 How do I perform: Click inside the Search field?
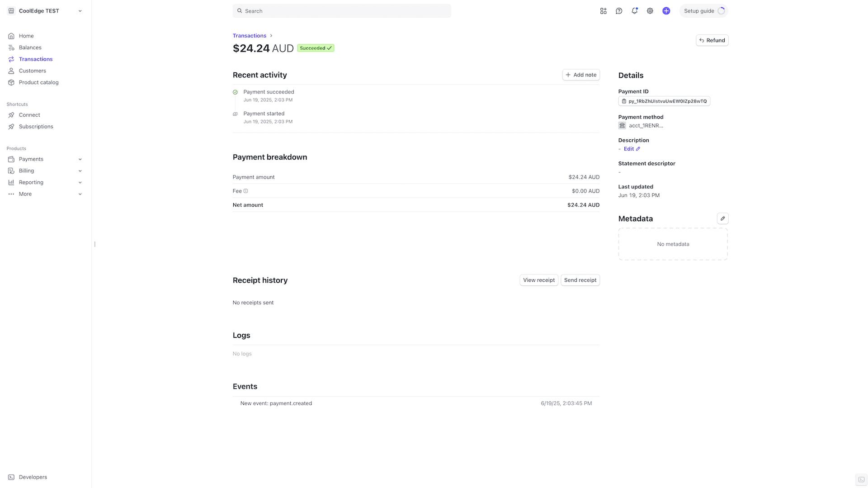pos(341,10)
